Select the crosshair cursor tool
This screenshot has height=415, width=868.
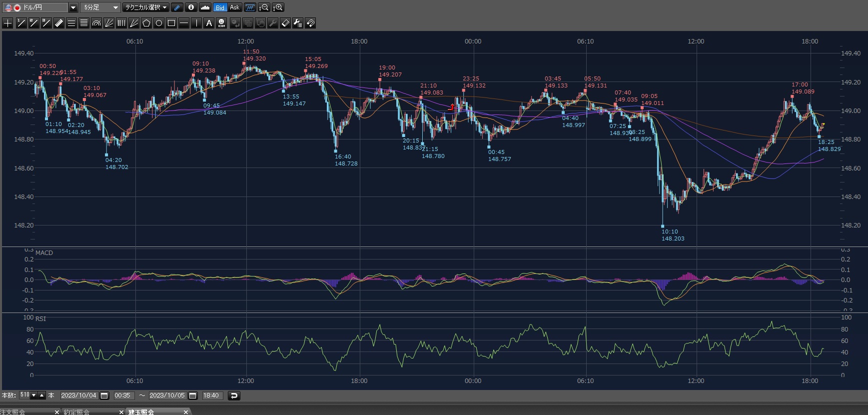point(8,23)
